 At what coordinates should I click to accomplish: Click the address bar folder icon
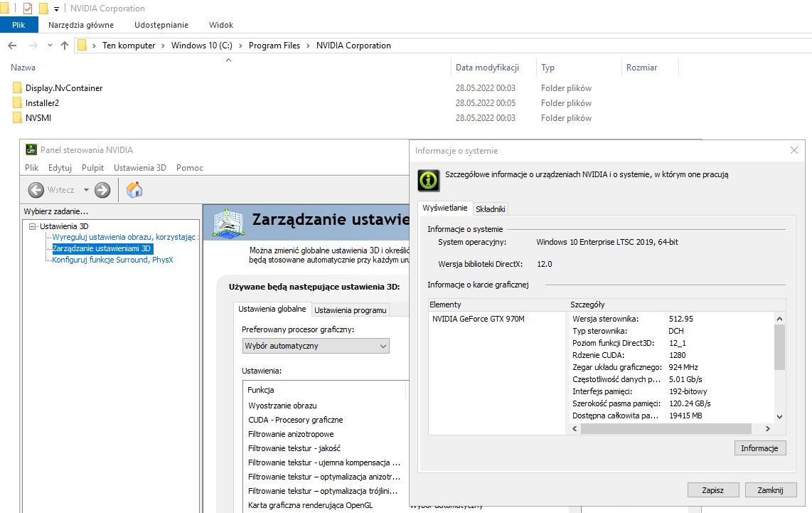82,46
